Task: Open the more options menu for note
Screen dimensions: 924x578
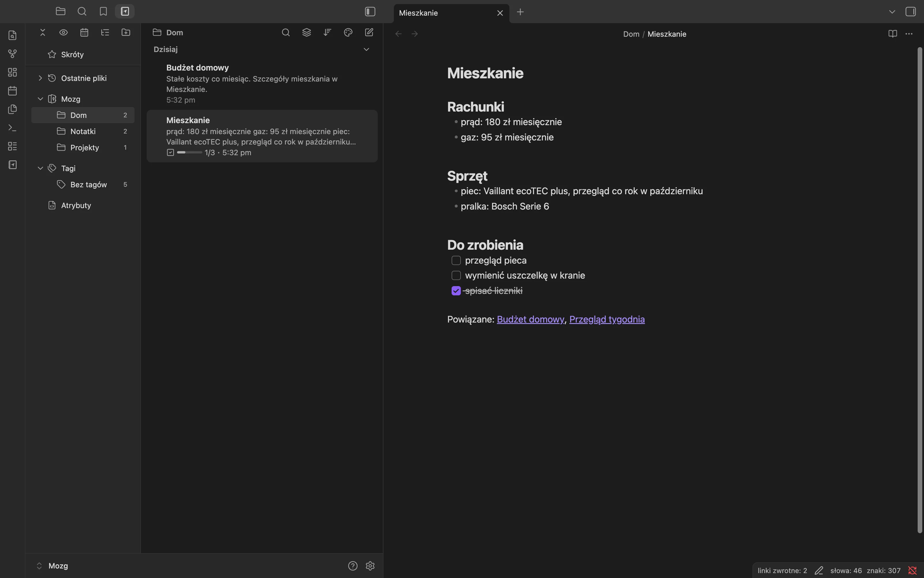Action: (909, 34)
